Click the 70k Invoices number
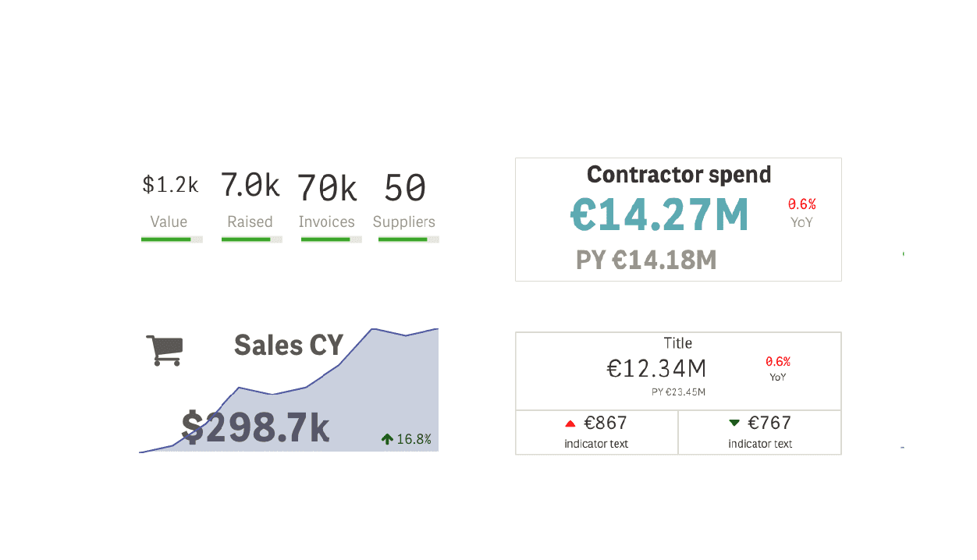This screenshot has width=977, height=560. click(327, 188)
